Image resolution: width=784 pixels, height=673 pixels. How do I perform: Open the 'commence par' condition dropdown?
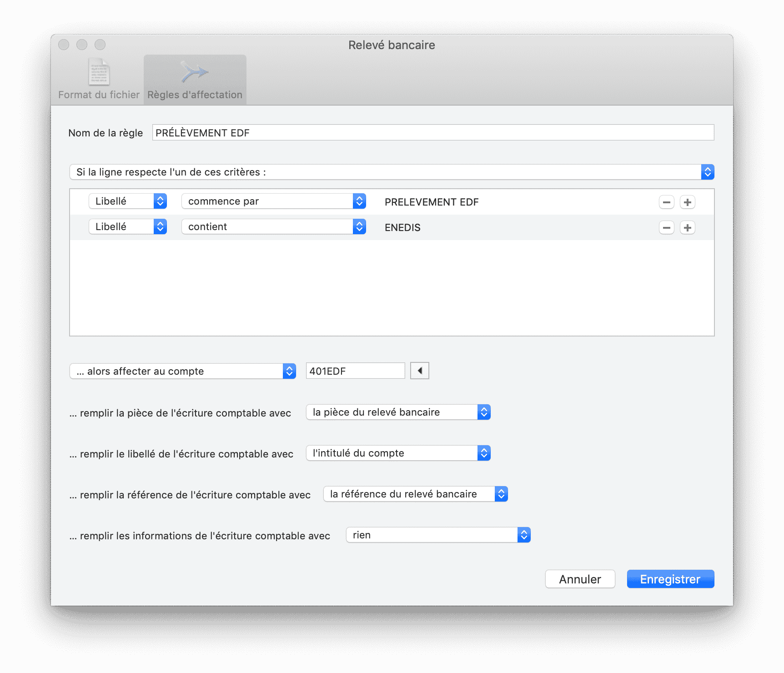pos(274,201)
